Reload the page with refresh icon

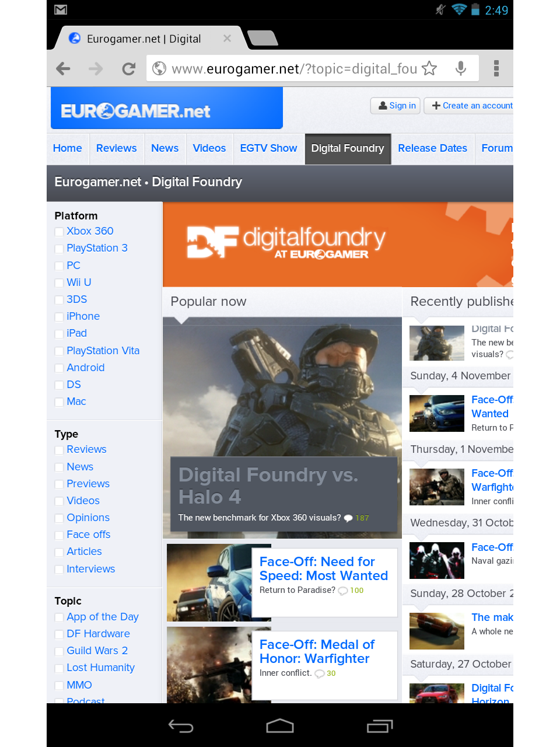point(129,69)
